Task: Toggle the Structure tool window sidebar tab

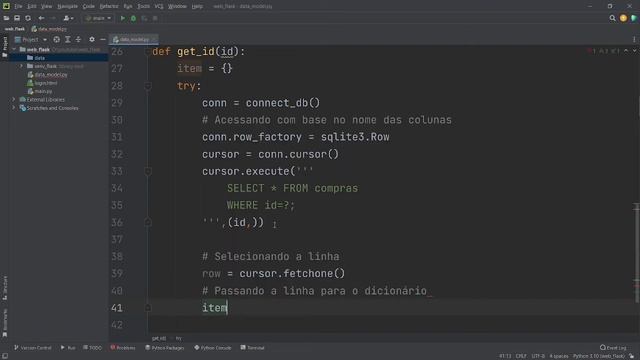Action: (x=5, y=288)
